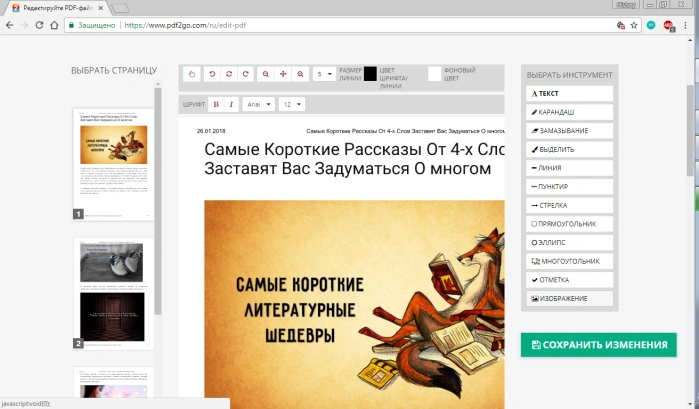Select the Выделить highlight tool

570,149
